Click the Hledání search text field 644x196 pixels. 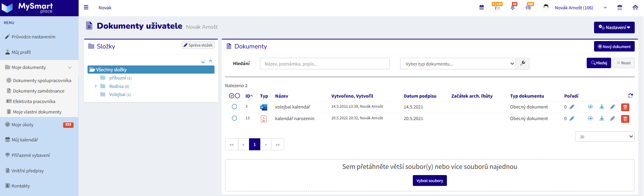coord(325,64)
